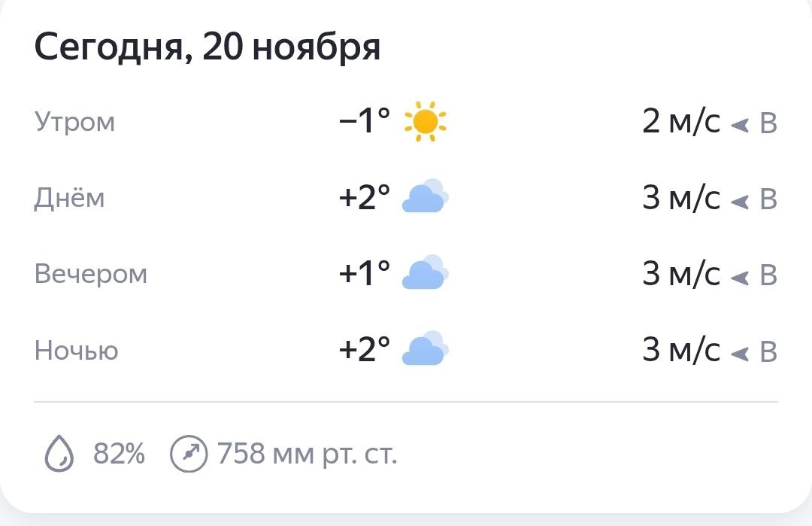Click the sunny icon for morning
The image size is (812, 526).
pos(426,121)
